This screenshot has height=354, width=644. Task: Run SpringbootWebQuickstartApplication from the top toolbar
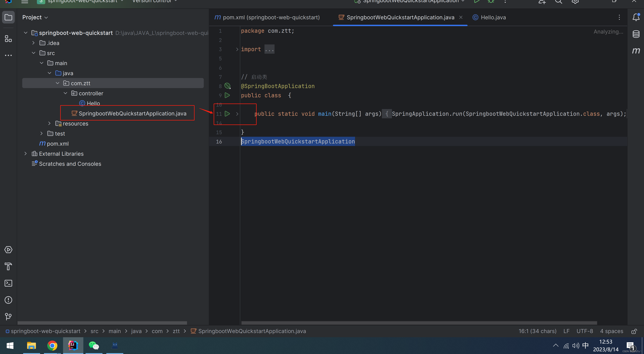476,1
